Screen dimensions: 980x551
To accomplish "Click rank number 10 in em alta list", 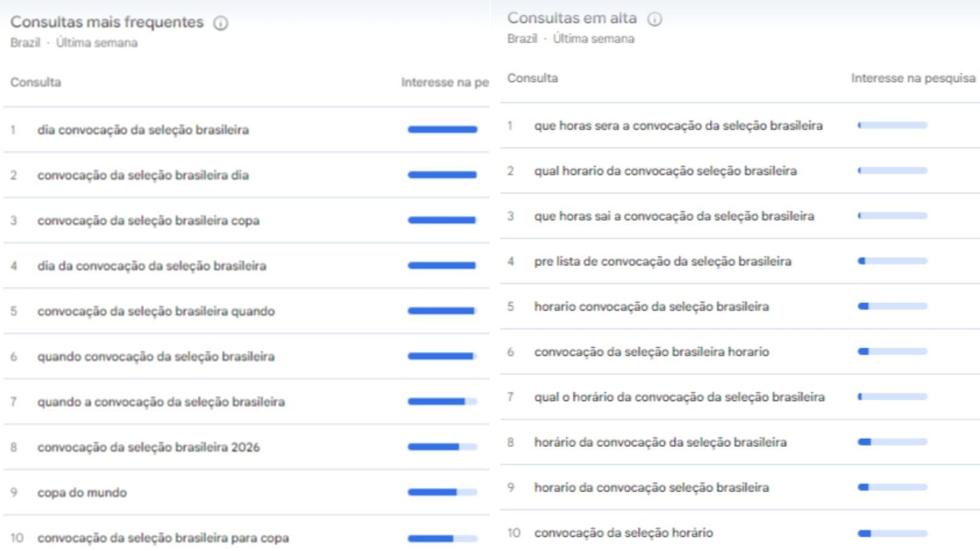I will (x=513, y=533).
